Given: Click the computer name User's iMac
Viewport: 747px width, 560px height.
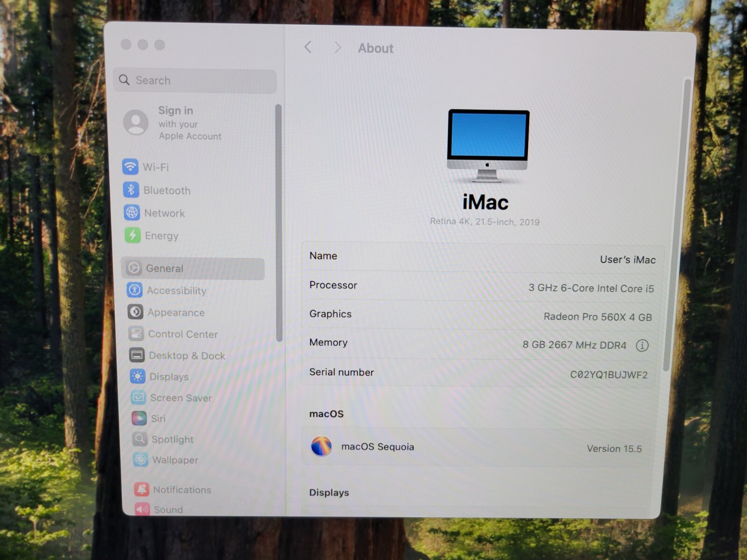Looking at the screenshot, I should [628, 259].
